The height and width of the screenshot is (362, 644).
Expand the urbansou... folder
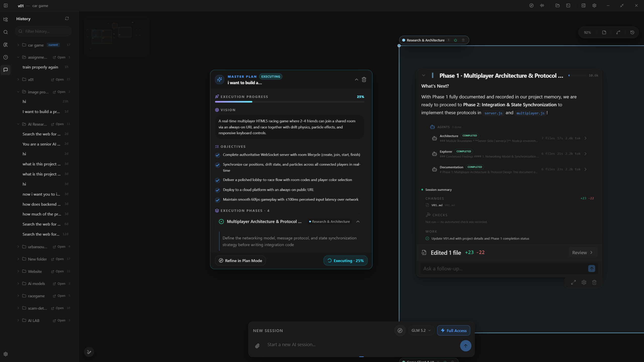click(18, 247)
